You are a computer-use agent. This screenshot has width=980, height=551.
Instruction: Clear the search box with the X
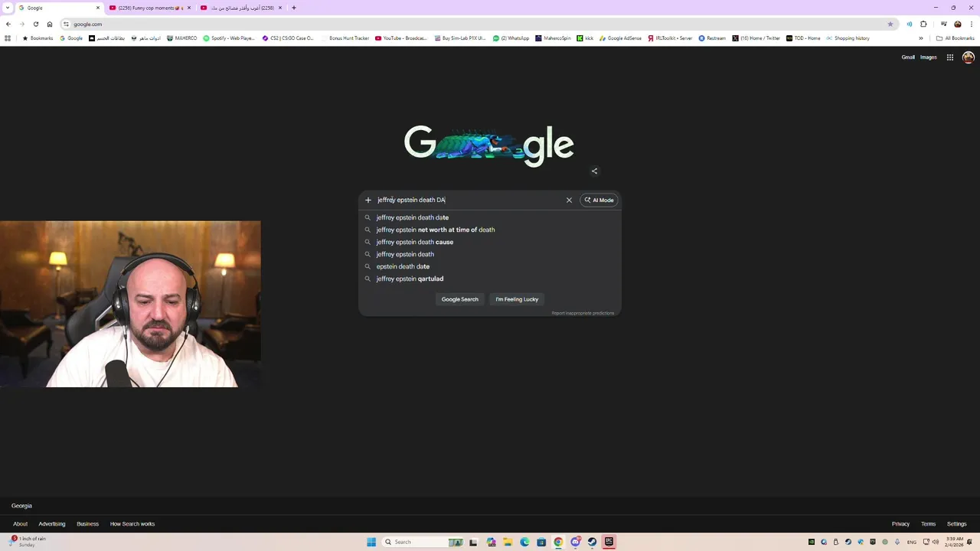pyautogui.click(x=569, y=200)
